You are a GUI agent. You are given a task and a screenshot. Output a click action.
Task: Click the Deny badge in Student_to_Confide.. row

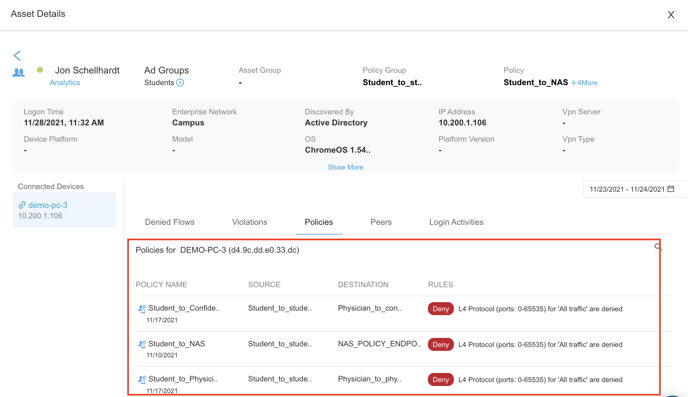click(x=441, y=309)
